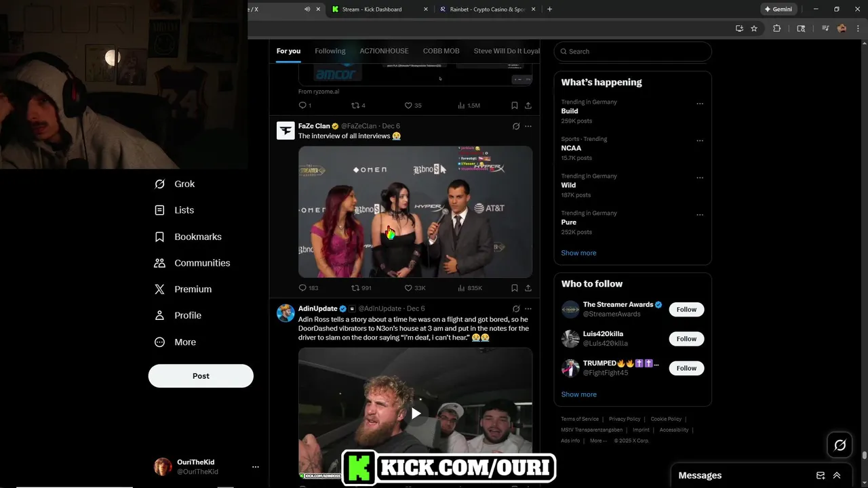Screen dimensions: 868x488
Task: Open Cookie Policy link
Action: (666, 419)
